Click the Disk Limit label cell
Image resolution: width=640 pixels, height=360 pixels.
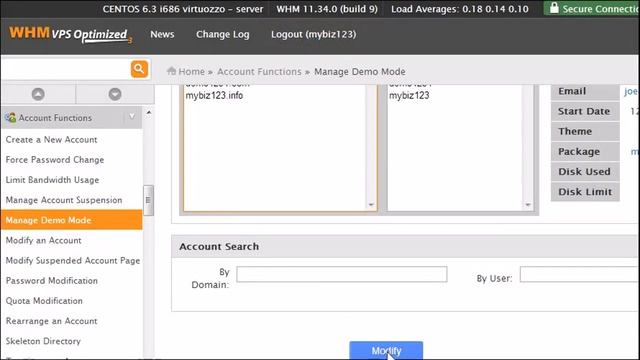(585, 192)
